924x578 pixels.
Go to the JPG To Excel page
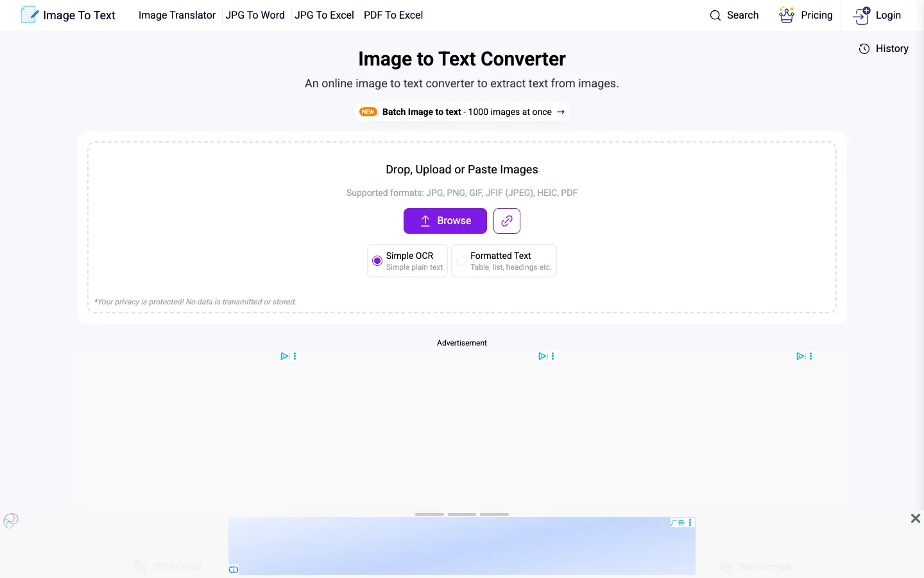(324, 15)
